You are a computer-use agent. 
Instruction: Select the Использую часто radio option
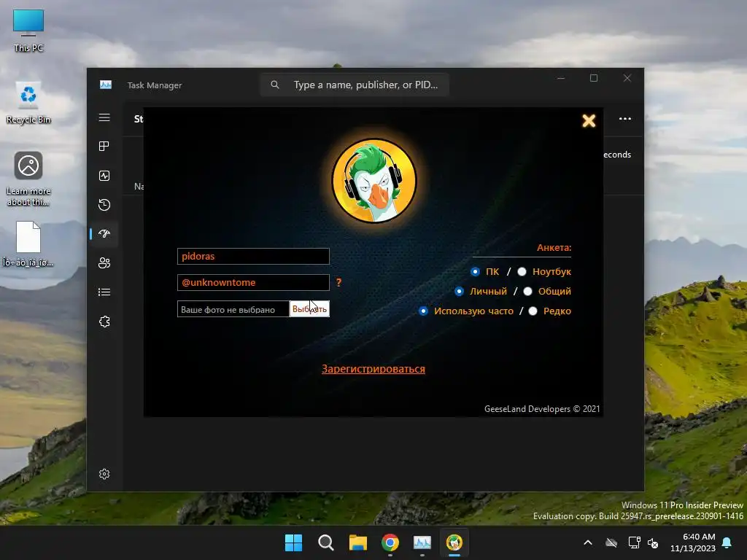point(424,311)
